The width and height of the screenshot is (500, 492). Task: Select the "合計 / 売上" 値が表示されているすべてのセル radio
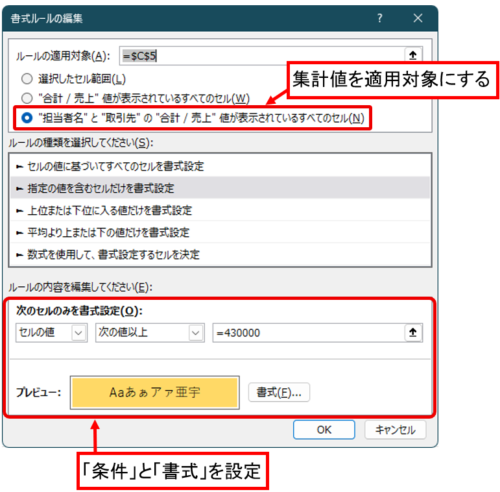[x=27, y=98]
